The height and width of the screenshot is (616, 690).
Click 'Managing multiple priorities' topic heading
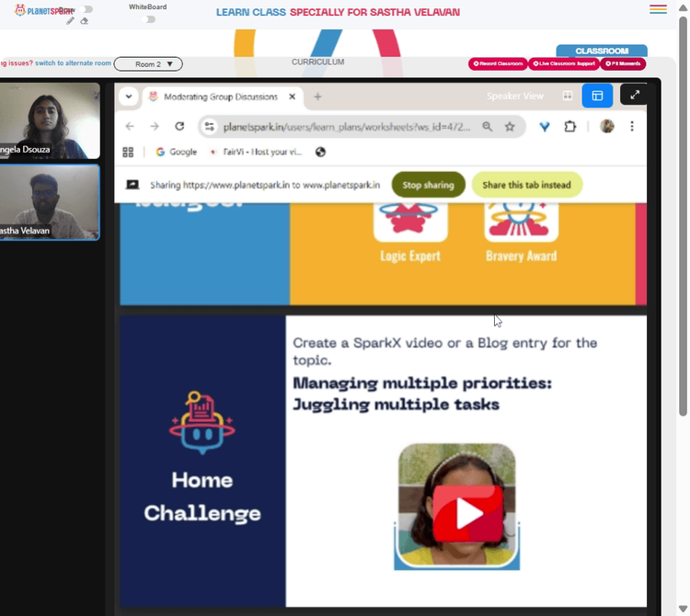[x=422, y=394]
